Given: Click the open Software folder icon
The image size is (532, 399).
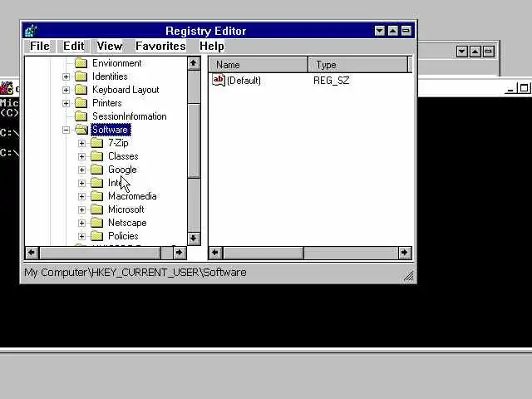Looking at the screenshot, I should [81, 130].
